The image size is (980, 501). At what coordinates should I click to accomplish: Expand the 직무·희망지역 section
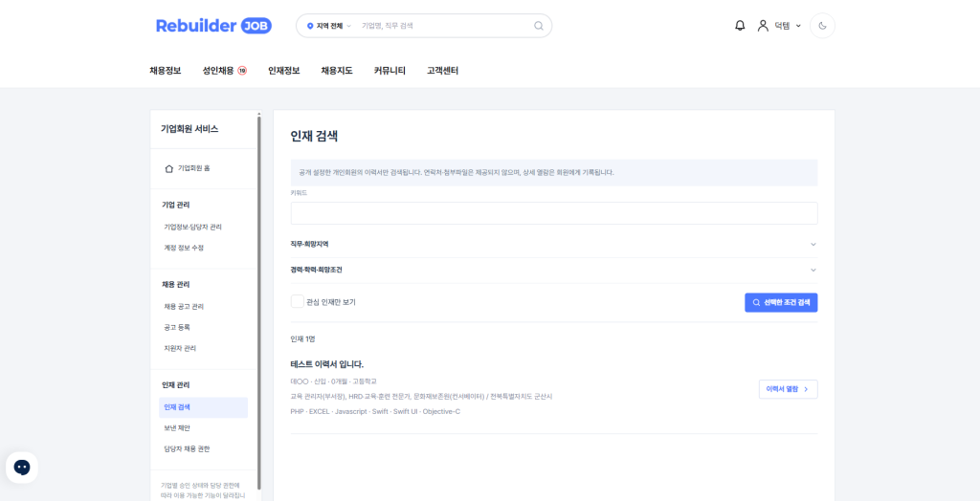(x=554, y=244)
